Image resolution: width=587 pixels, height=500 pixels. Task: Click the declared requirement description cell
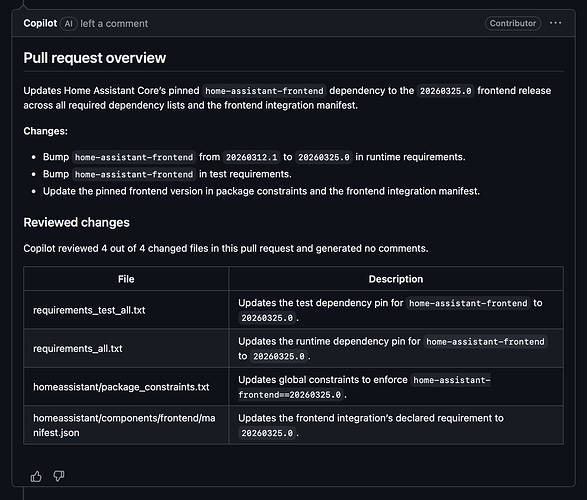396,425
